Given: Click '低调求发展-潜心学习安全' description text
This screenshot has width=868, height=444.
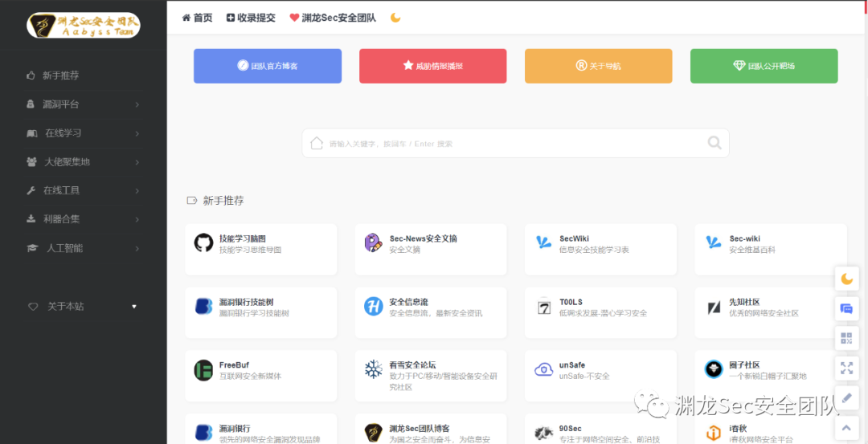Looking at the screenshot, I should click(x=603, y=313).
